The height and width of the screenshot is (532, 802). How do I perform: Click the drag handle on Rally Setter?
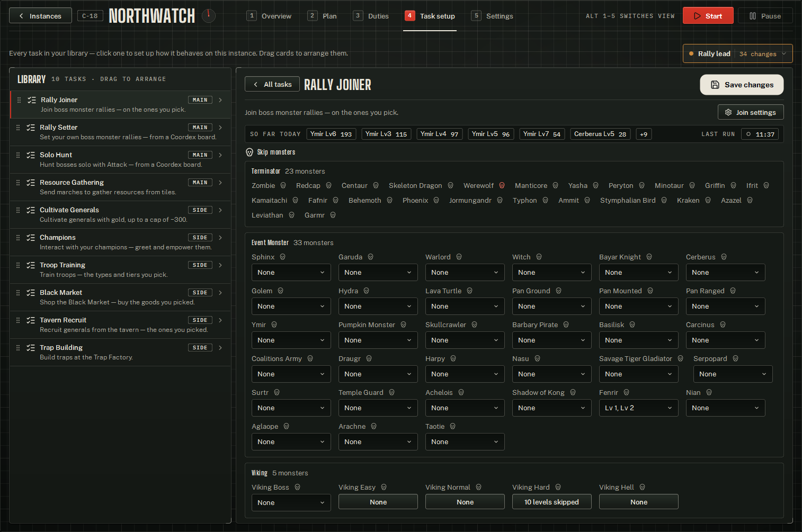(18, 128)
